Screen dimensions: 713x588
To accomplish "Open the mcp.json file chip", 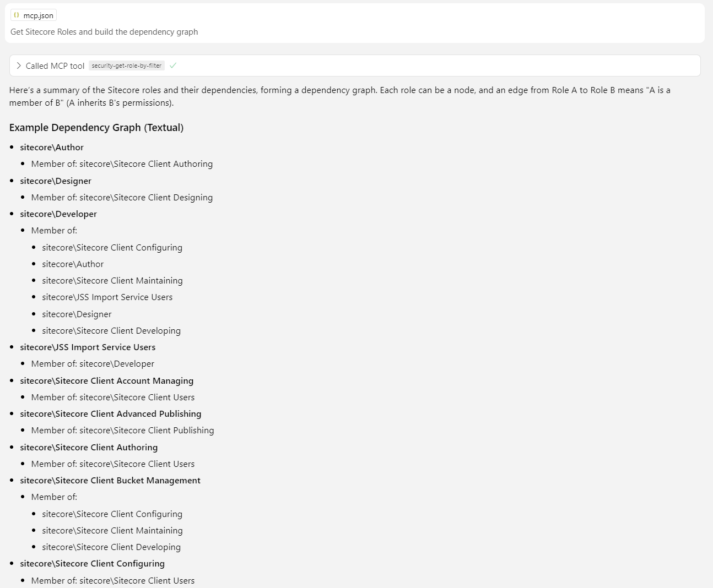I will tap(34, 15).
